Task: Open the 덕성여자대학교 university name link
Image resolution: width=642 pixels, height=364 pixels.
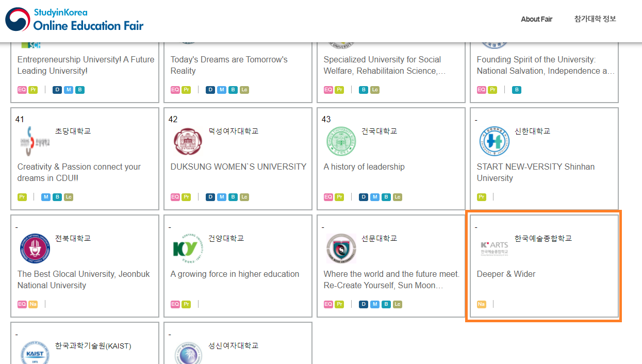Action: [x=234, y=131]
